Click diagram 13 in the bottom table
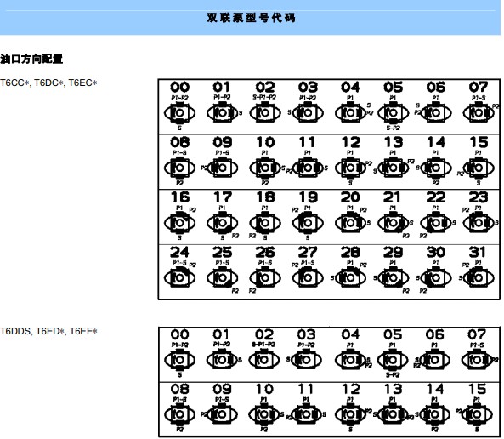Screen dimensions: 504x439 [392, 414]
